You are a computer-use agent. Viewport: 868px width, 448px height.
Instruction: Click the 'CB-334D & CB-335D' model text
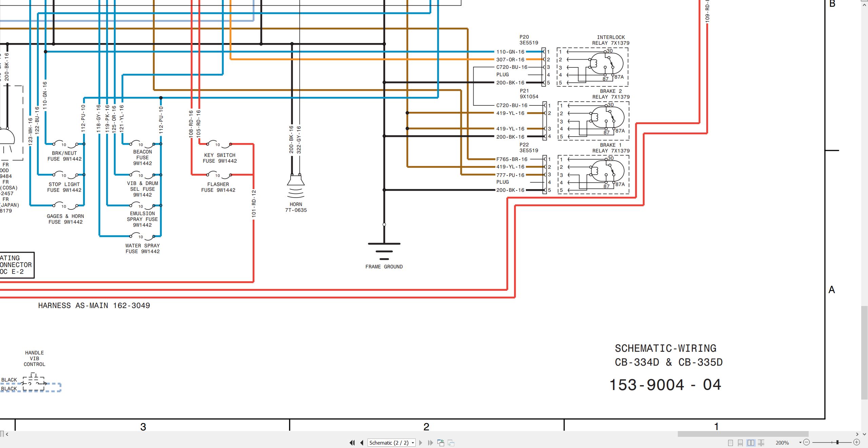(x=669, y=362)
